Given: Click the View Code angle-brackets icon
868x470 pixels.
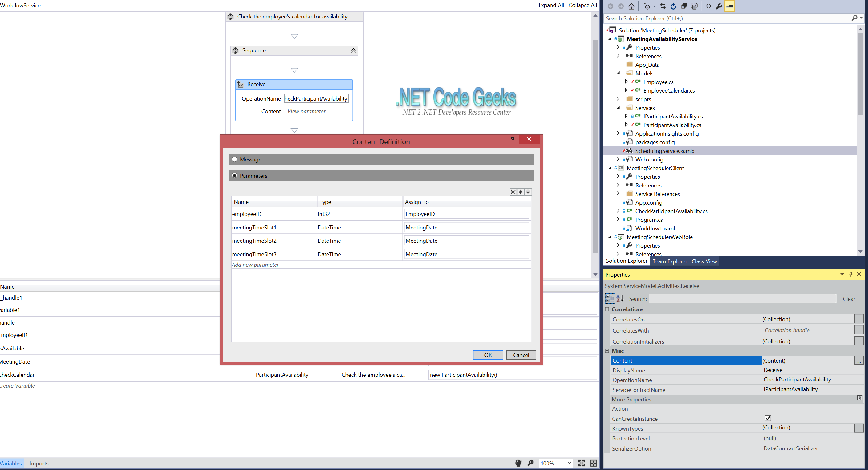Looking at the screenshot, I should point(708,6).
